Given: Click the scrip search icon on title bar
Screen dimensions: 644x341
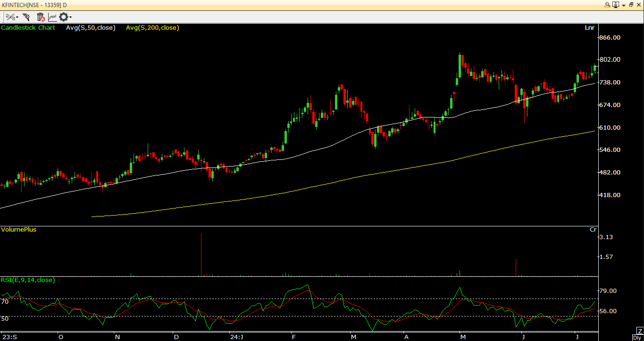Looking at the screenshot, I should click(608, 4).
